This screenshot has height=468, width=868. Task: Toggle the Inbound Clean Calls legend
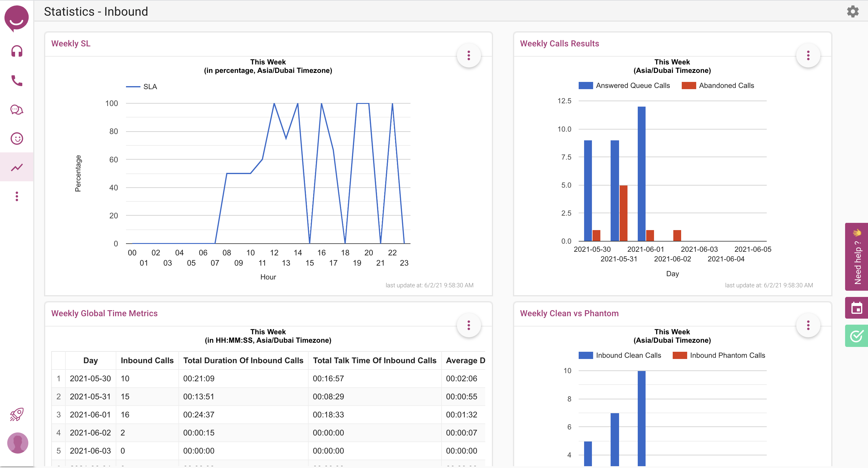point(620,355)
